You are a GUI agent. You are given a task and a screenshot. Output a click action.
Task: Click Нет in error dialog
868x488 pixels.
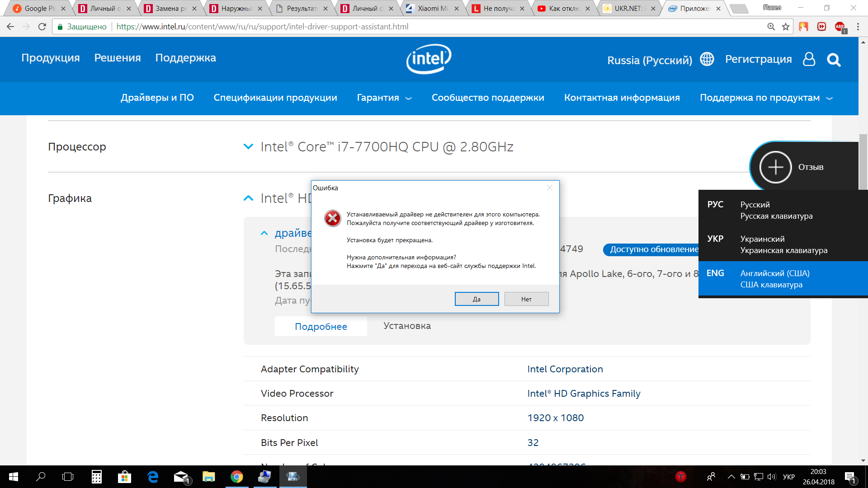(x=526, y=299)
